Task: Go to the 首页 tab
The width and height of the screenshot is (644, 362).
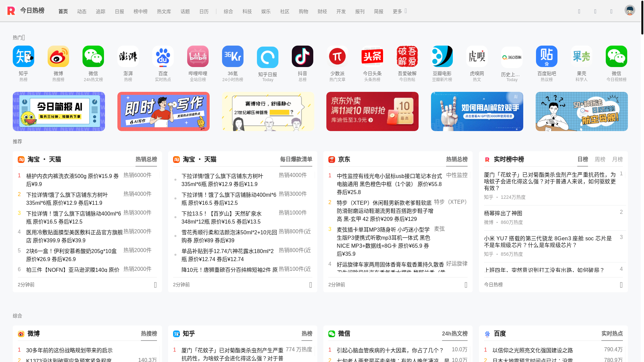Action: coord(63,11)
